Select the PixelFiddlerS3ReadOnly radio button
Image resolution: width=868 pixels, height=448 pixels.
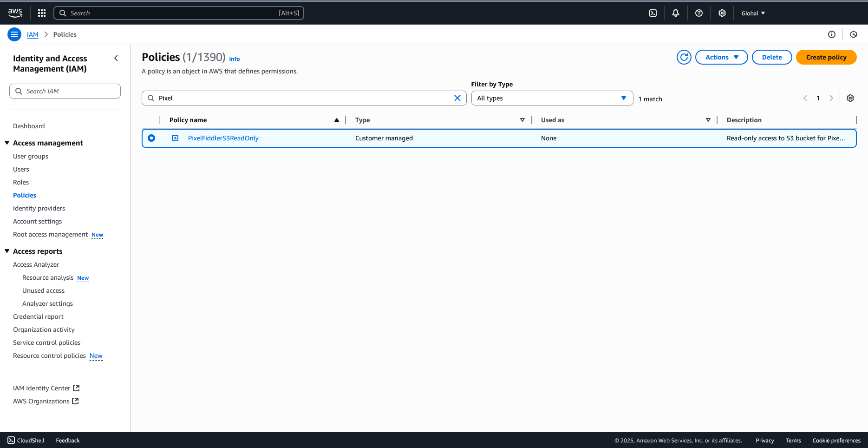point(151,138)
